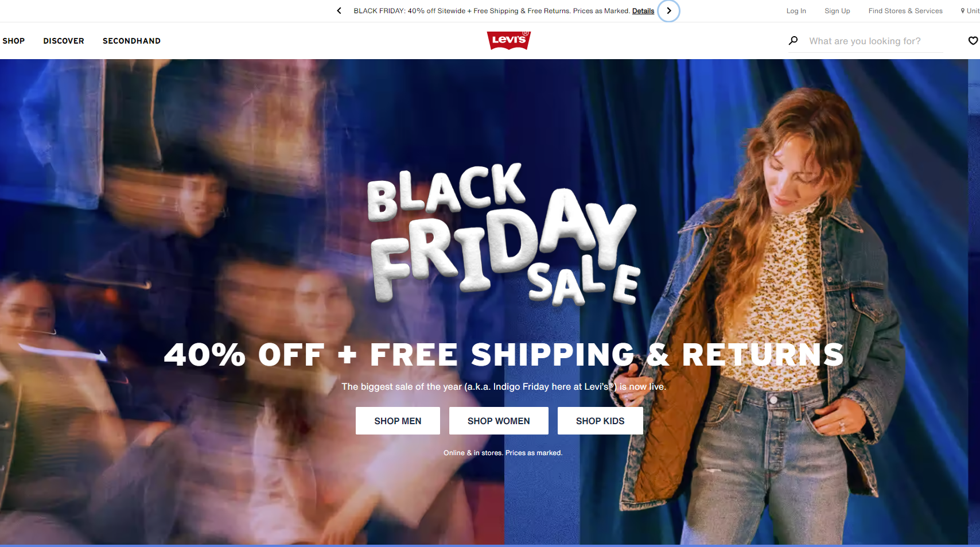
Task: Open the Log In link
Action: pos(796,11)
